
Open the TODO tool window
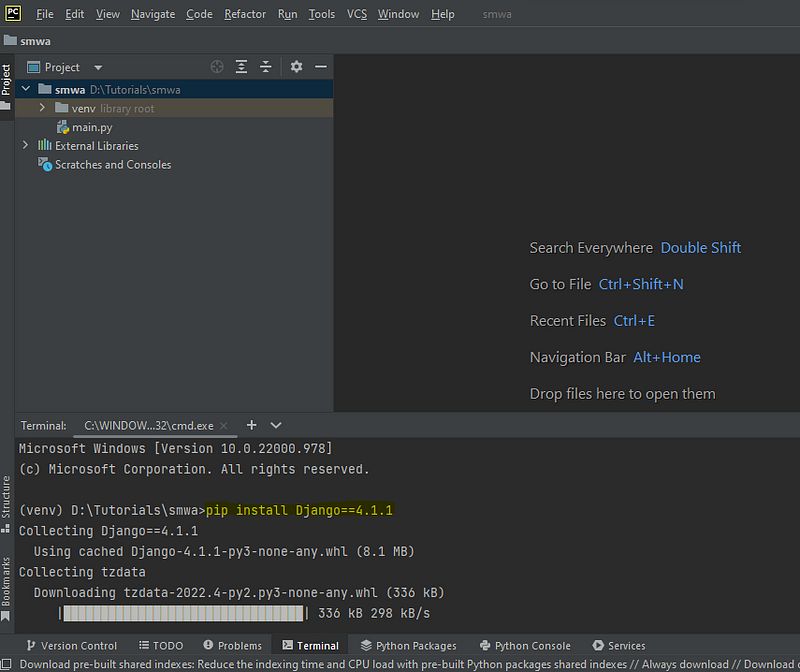click(161, 645)
